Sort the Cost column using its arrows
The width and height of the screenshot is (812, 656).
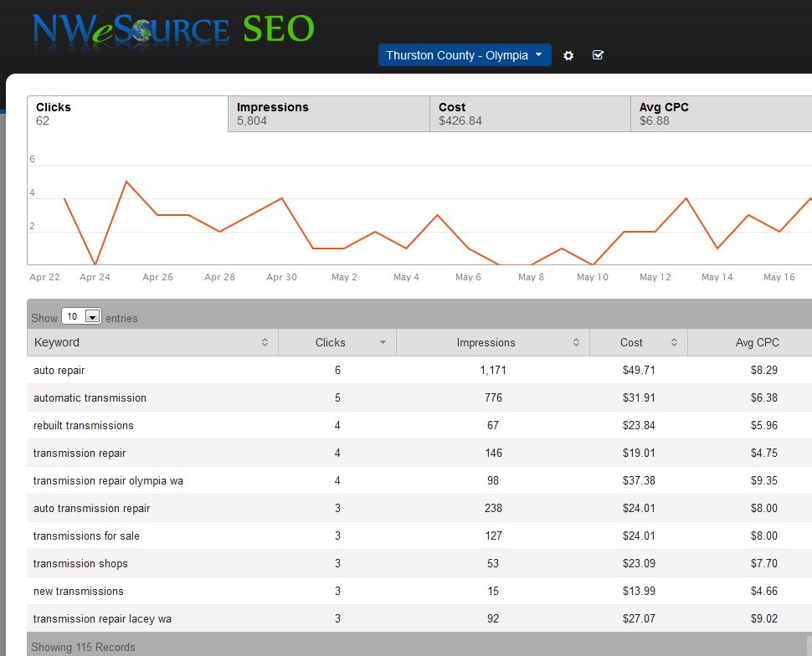[674, 342]
